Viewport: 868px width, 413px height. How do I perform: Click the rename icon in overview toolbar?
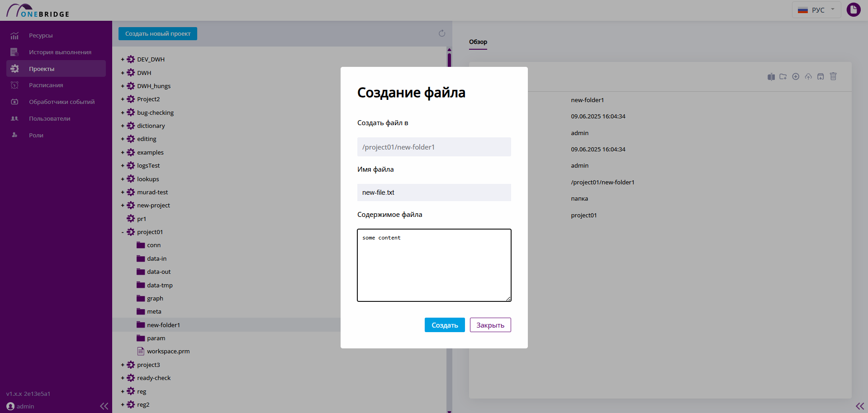[771, 77]
